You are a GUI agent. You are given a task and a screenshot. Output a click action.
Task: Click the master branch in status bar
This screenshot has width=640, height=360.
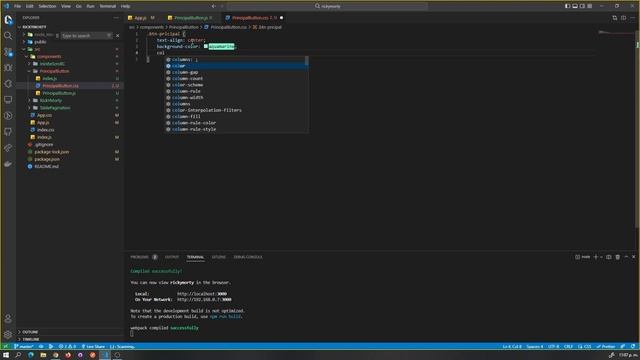24,347
